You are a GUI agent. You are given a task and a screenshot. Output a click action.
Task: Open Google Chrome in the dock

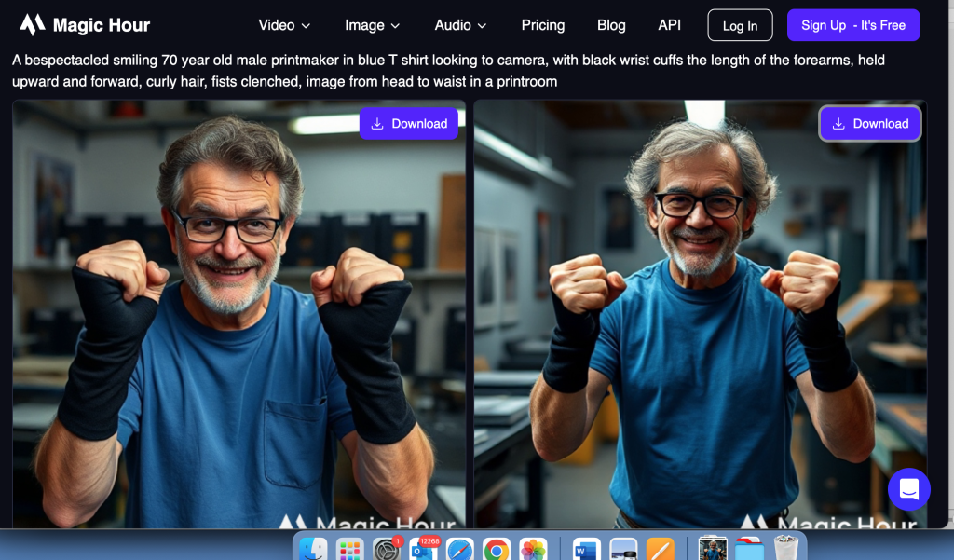point(497,549)
